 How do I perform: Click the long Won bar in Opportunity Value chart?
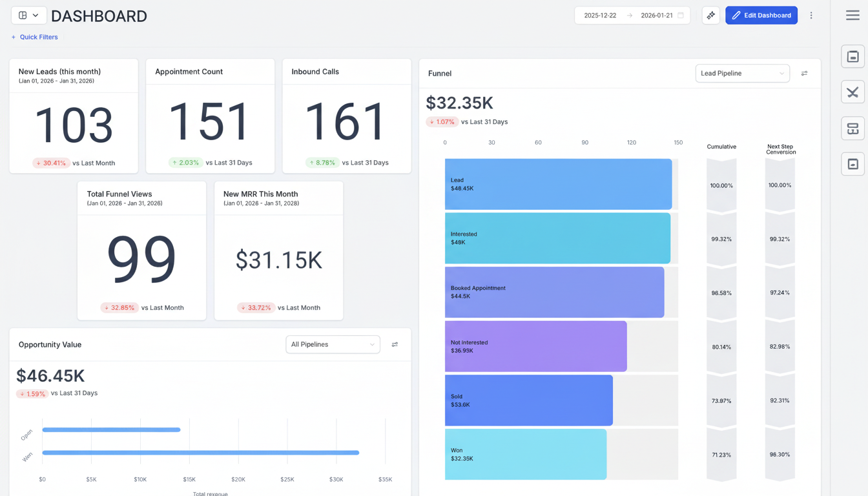point(201,453)
